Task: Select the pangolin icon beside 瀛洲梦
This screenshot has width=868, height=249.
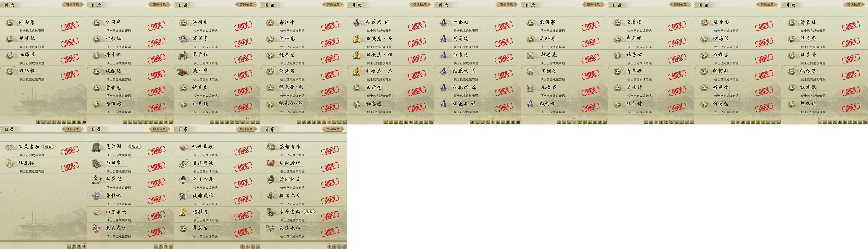Action: coord(183,72)
